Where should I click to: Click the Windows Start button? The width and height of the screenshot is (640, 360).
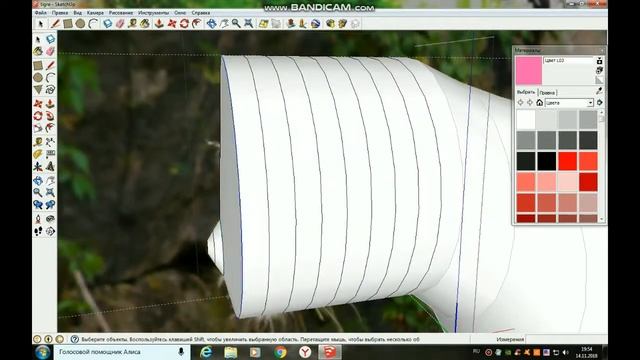pyautogui.click(x=42, y=352)
